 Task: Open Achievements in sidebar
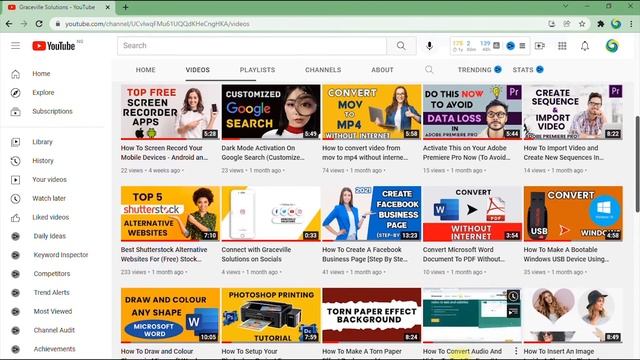54,349
